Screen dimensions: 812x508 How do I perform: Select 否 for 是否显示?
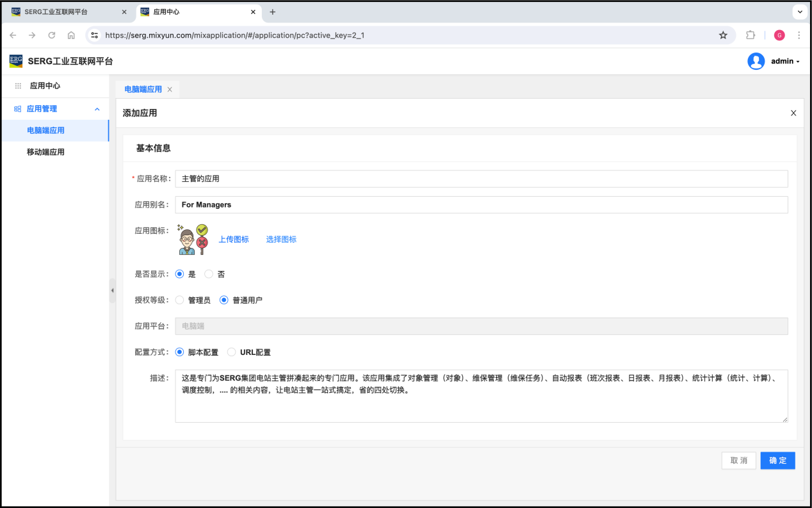click(209, 274)
